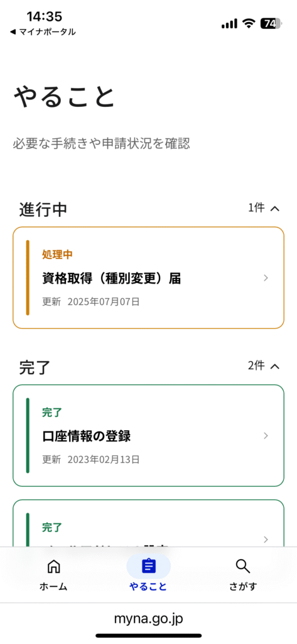297x644 pixels.
Task: Open the 口座情報の登録 completed item
Action: coord(148,435)
